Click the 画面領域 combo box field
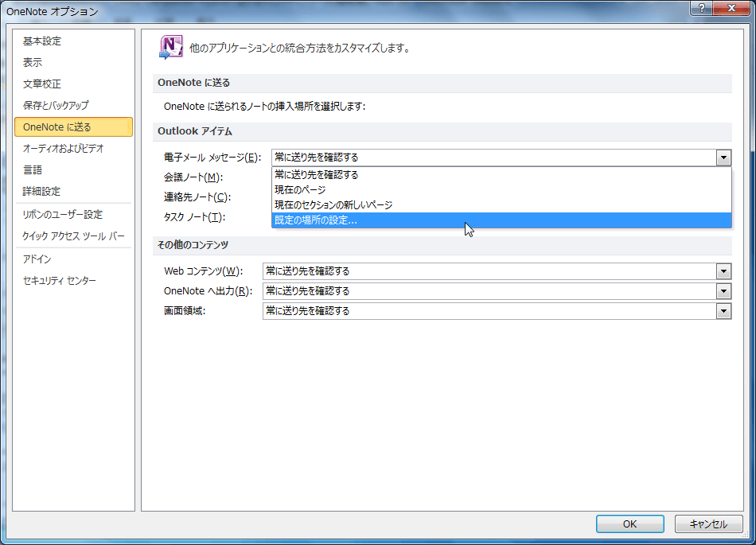Viewport: 756px width, 545px height. [x=497, y=311]
